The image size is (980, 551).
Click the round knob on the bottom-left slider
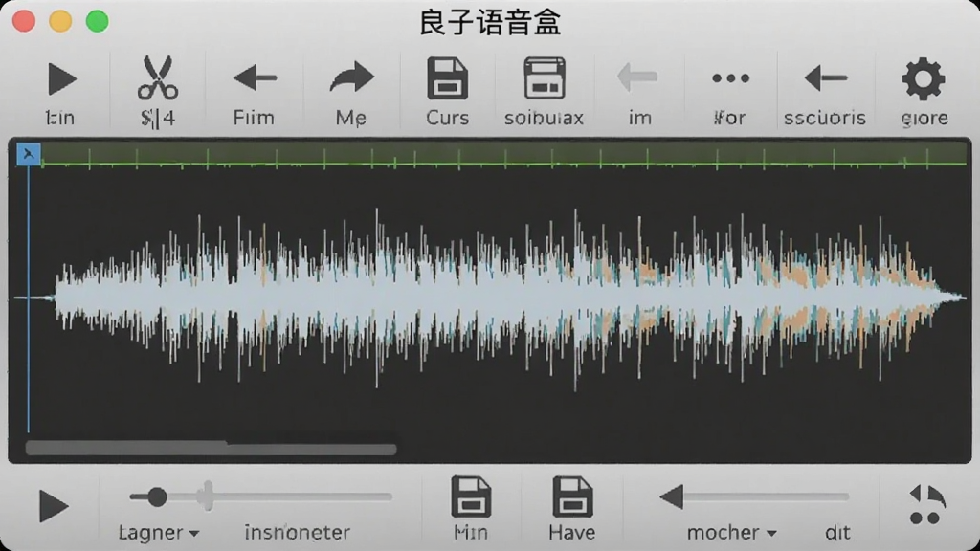156,497
